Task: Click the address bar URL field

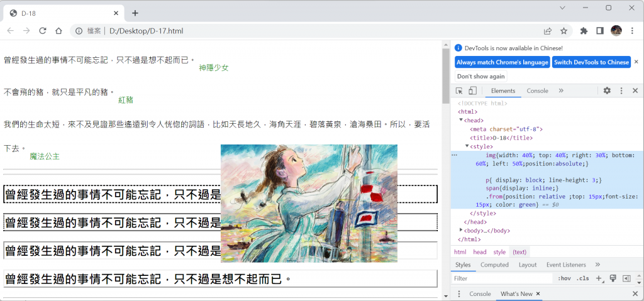Action: pyautogui.click(x=320, y=31)
